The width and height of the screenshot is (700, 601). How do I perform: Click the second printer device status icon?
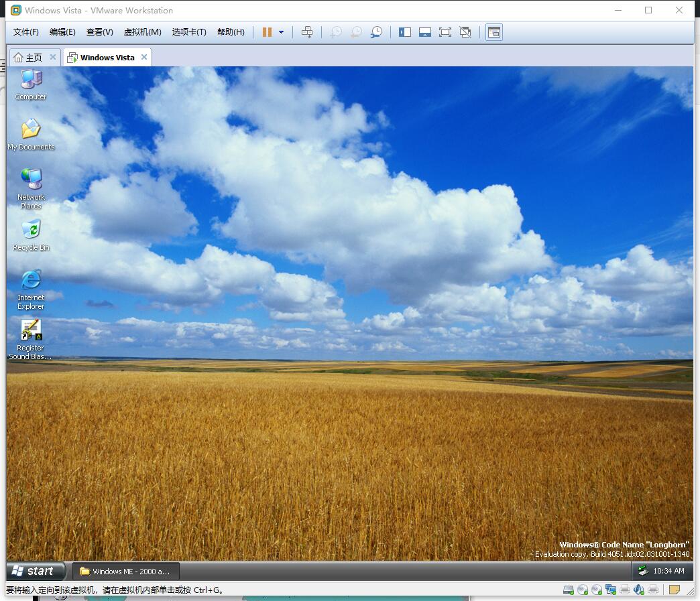(653, 590)
